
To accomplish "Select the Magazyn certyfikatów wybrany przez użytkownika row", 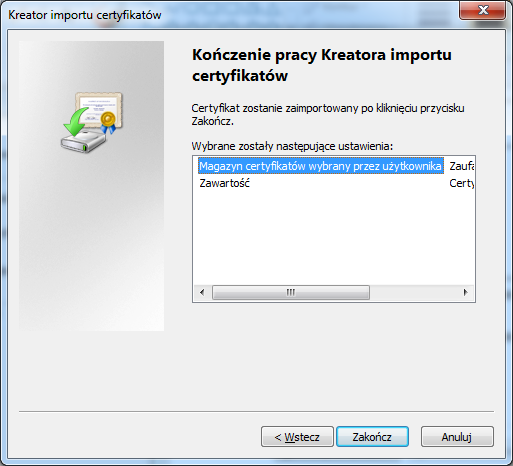I will coord(321,166).
